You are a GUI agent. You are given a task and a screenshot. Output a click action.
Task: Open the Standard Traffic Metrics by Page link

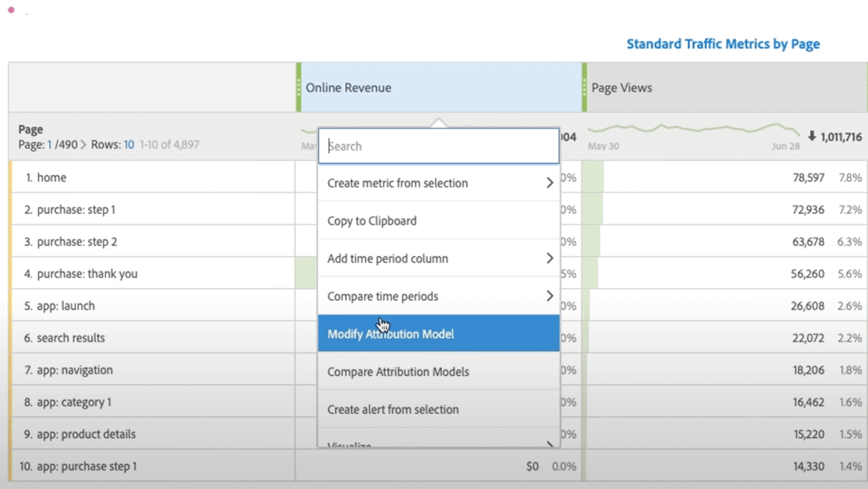(723, 44)
